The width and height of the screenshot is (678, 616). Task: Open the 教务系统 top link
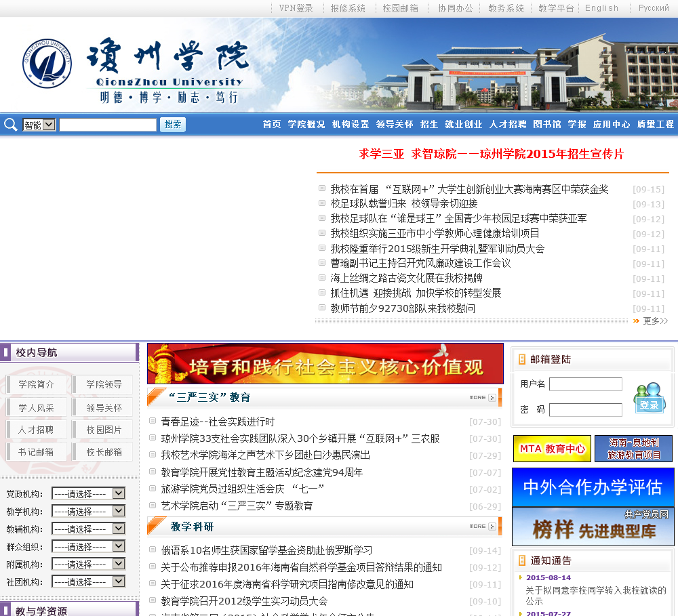506,8
